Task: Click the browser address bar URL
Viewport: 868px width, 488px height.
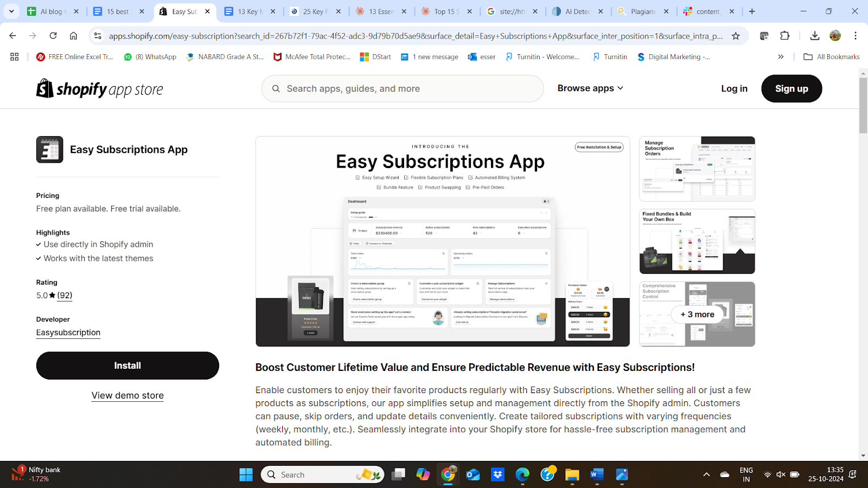Action: point(416,36)
